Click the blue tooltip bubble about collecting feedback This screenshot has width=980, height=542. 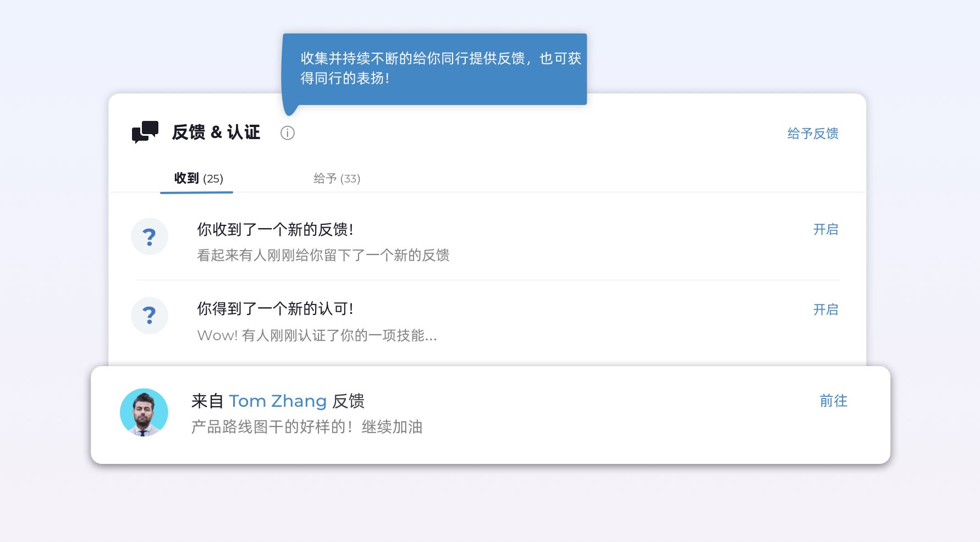point(434,69)
